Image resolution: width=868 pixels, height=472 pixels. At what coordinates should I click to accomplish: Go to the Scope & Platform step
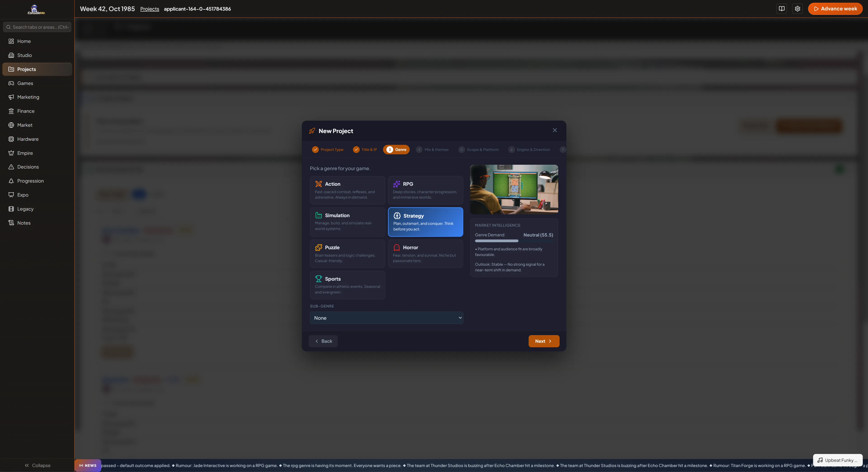478,150
